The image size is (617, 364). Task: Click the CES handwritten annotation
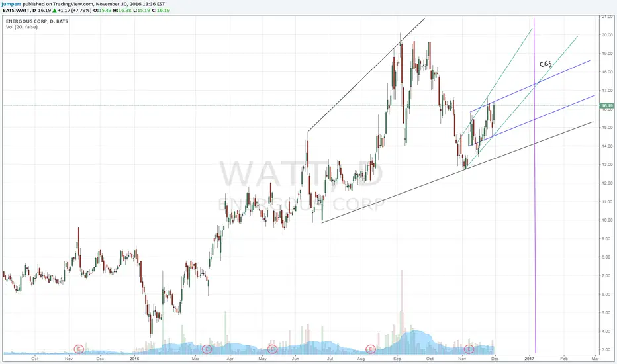546,64
